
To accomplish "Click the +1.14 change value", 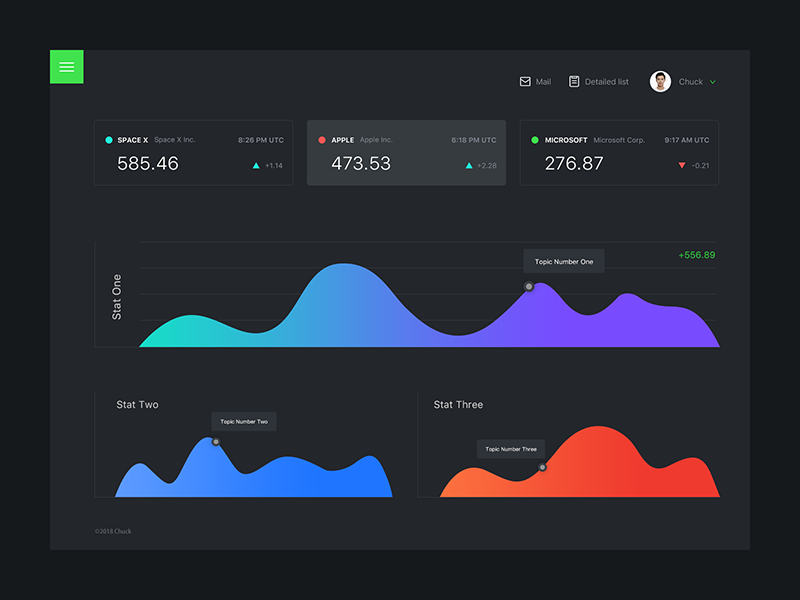I will [274, 165].
